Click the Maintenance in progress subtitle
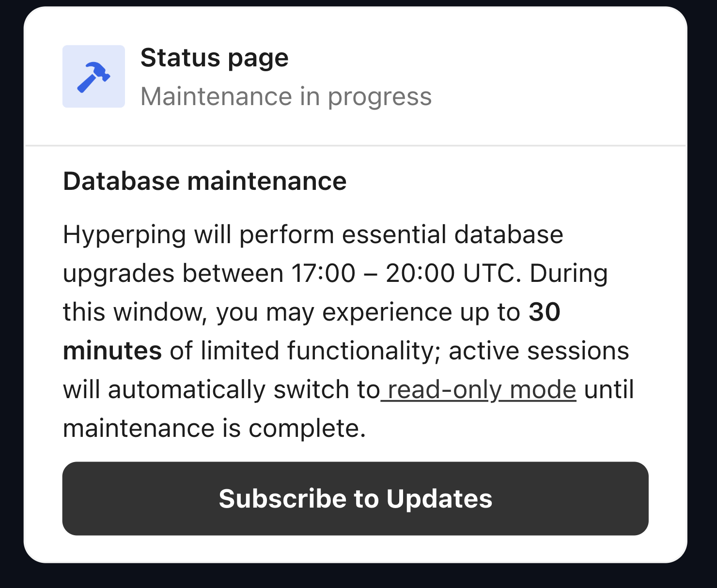717x588 pixels. [287, 96]
